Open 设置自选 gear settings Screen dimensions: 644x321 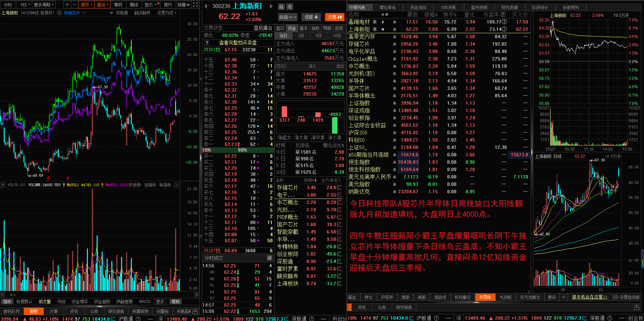tap(627, 297)
